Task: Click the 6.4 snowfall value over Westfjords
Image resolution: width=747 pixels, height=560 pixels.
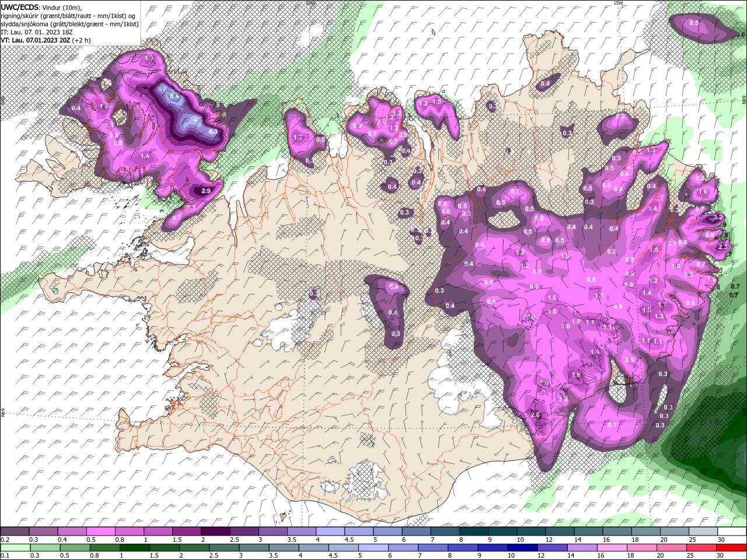Action: click(174, 95)
